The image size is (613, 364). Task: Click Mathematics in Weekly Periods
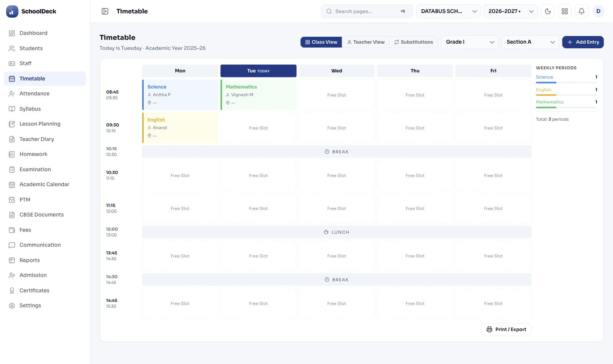point(550,102)
